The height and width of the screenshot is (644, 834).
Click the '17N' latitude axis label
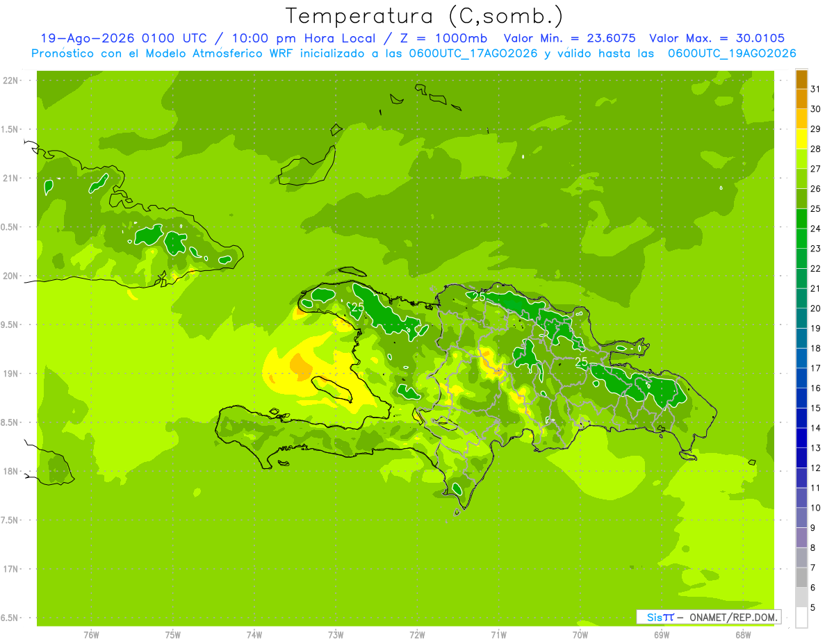[10, 570]
